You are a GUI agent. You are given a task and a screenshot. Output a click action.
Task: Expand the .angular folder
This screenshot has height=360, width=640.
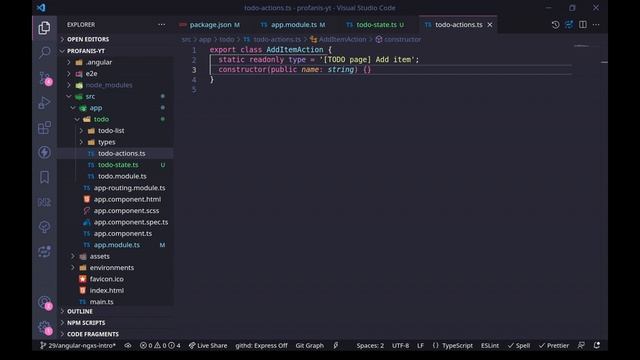coord(99,62)
